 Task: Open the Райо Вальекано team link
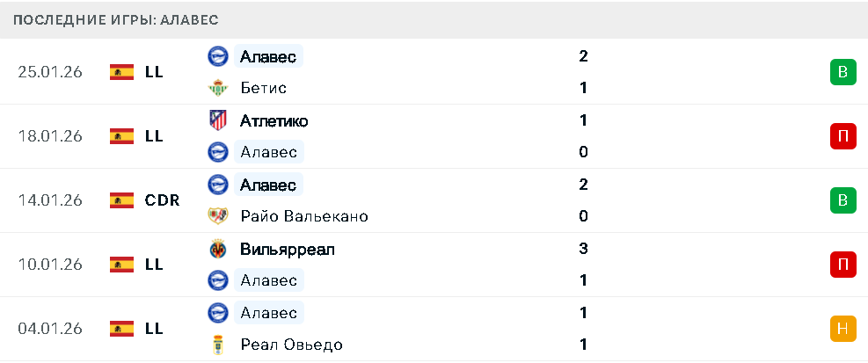(303, 216)
